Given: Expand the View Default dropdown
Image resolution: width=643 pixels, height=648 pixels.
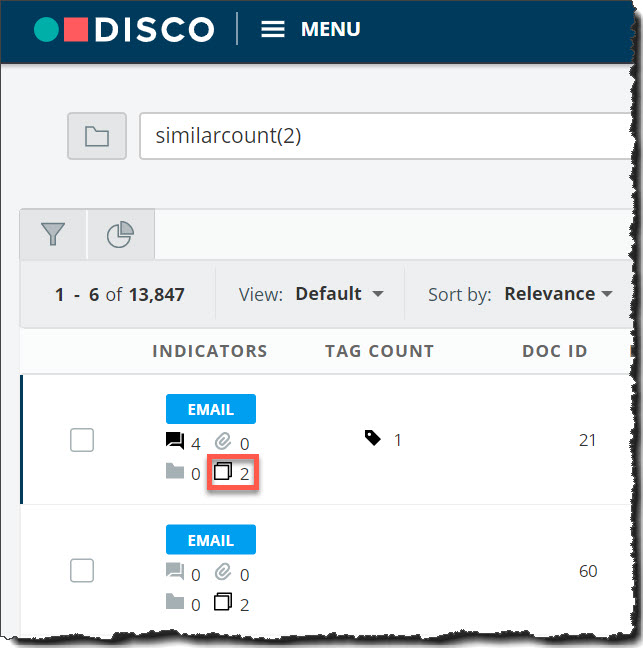Looking at the screenshot, I should coord(340,294).
